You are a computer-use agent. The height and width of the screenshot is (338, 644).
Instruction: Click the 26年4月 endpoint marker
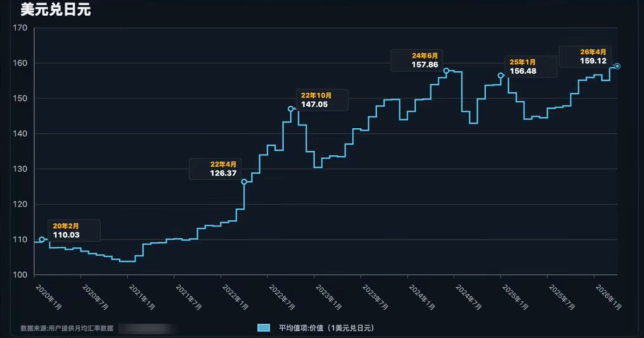click(x=617, y=66)
